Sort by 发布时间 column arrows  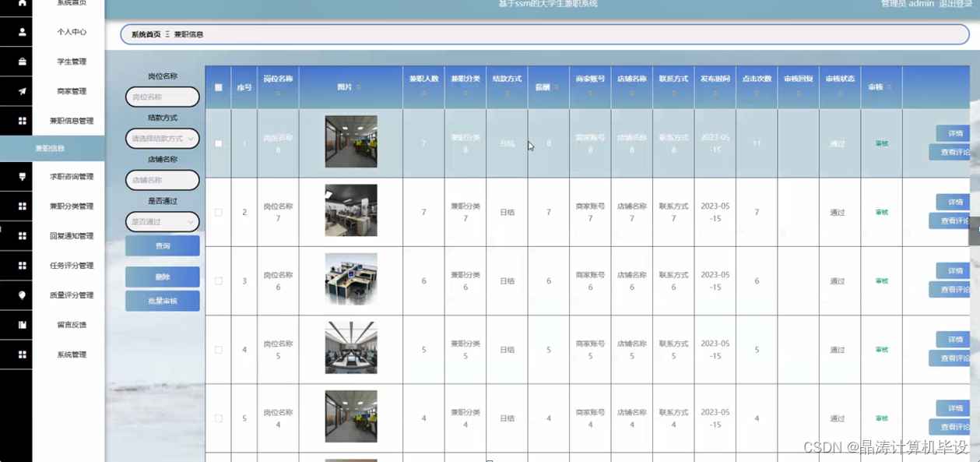(x=715, y=93)
